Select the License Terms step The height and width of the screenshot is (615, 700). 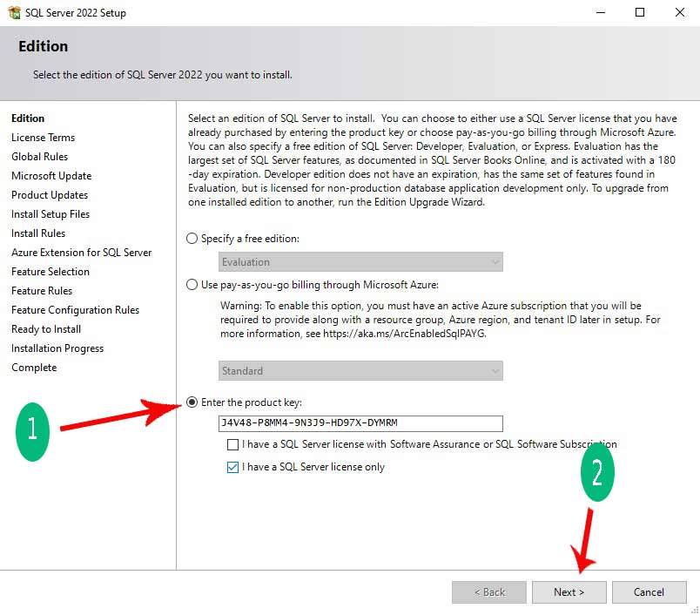coord(43,138)
